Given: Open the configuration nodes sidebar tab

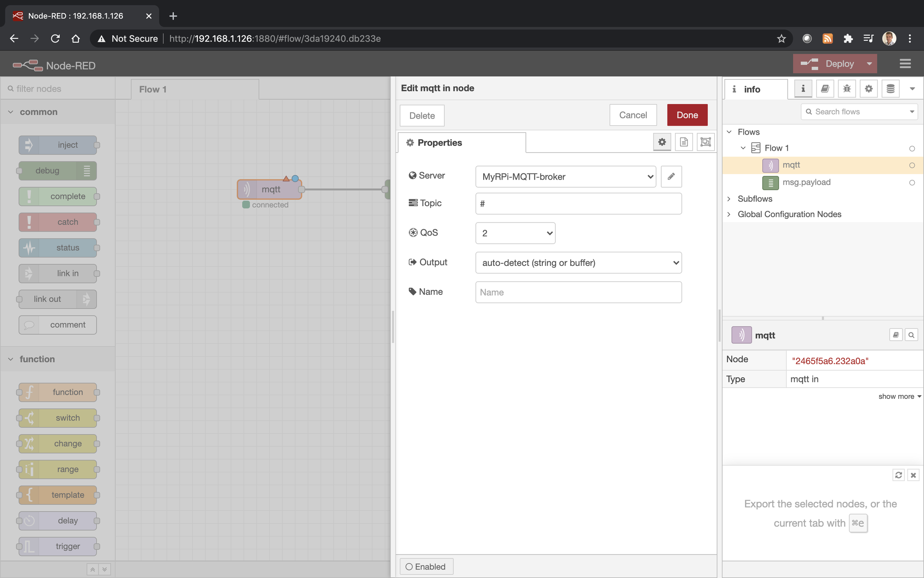Looking at the screenshot, I should pos(869,88).
